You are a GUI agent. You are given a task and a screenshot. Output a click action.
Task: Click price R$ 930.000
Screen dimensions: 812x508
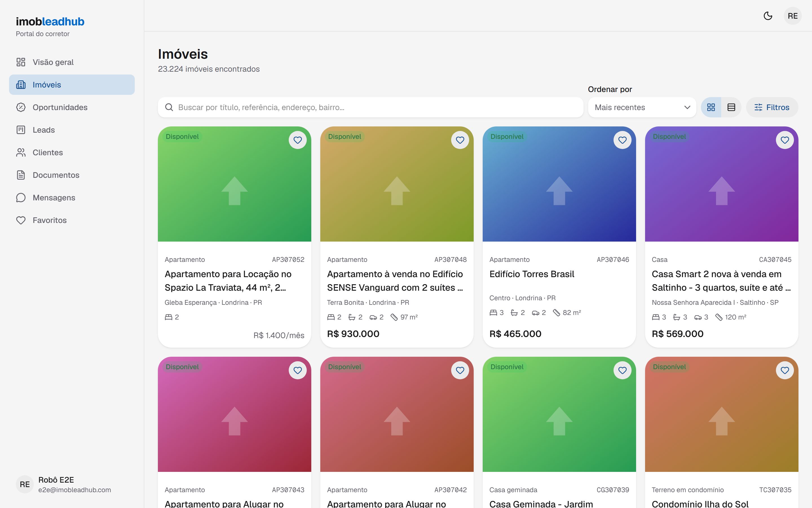point(353,334)
